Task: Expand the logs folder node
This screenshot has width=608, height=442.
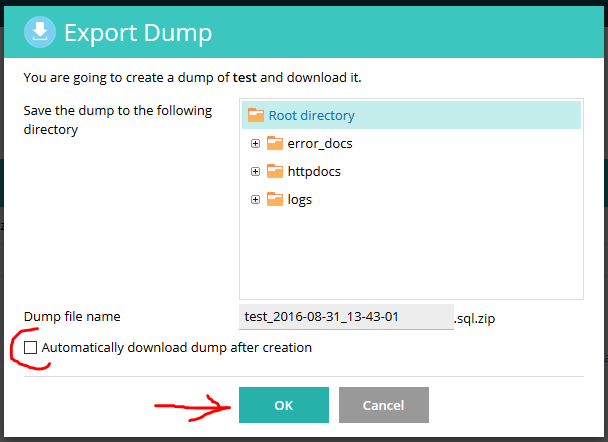Action: [256, 199]
